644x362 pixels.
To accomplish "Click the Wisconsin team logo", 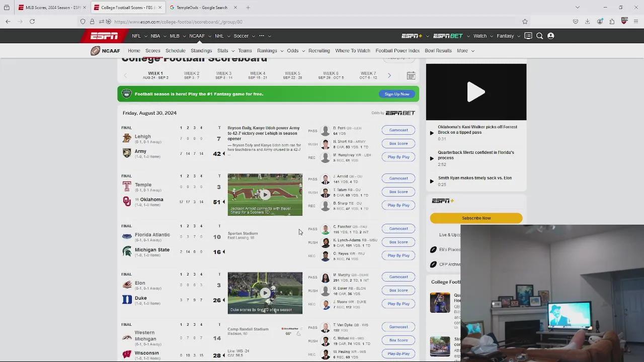I will [127, 354].
